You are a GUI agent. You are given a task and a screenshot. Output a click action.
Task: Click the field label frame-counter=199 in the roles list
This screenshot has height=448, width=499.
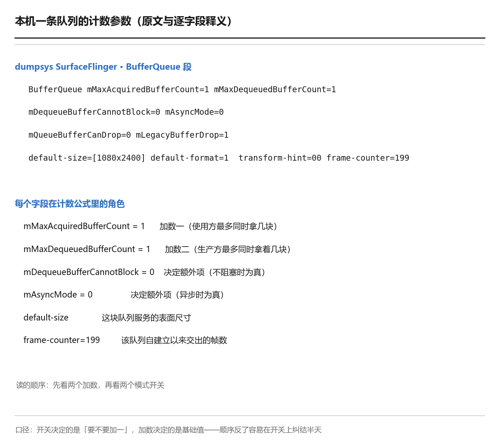pyautogui.click(x=62, y=340)
